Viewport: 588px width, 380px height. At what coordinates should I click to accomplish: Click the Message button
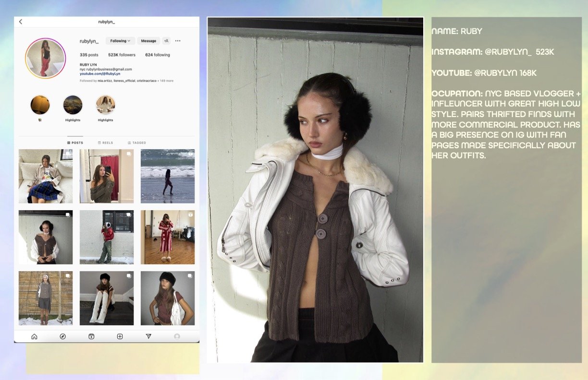pos(148,41)
